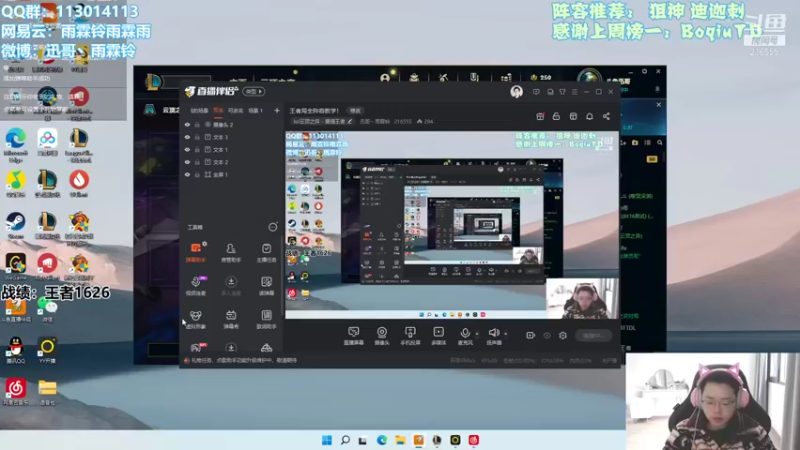
Task: Open the message icon in title bar
Action: click(x=536, y=92)
